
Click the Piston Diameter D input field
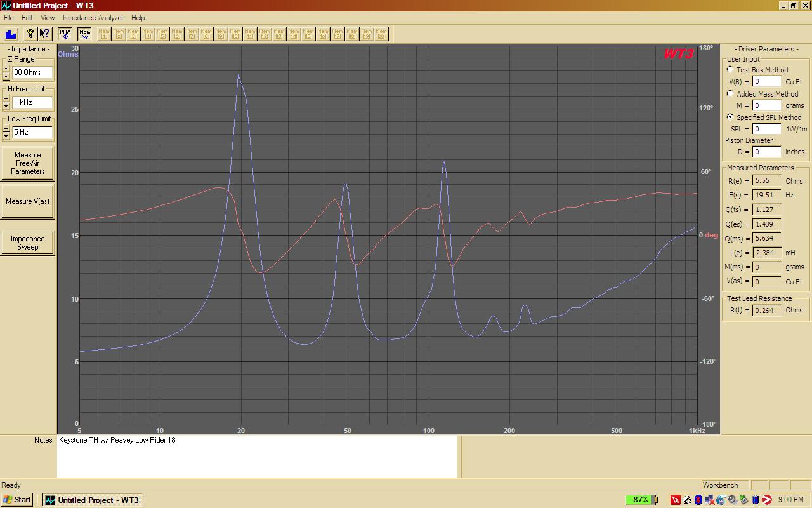767,152
